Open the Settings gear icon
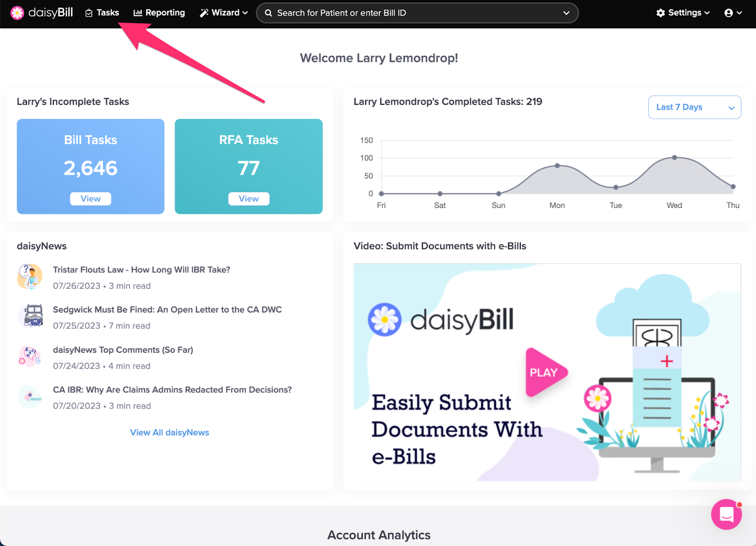Image resolution: width=756 pixels, height=546 pixels. 660,13
